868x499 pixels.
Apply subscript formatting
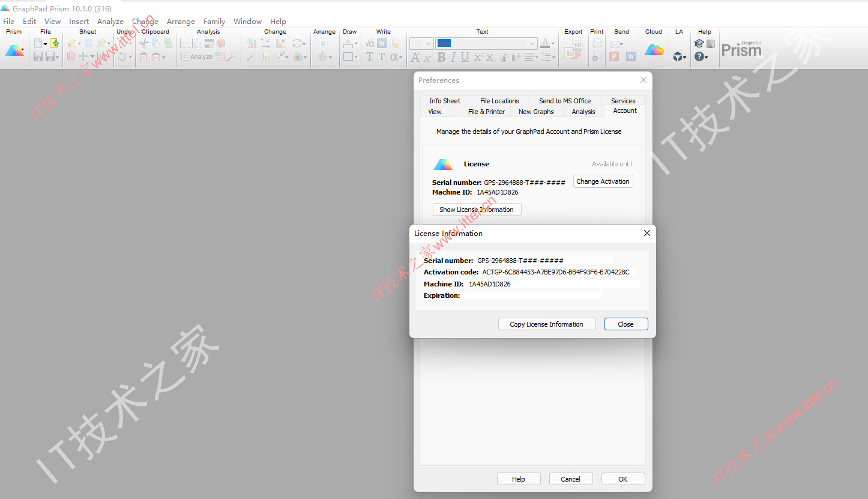[x=491, y=57]
